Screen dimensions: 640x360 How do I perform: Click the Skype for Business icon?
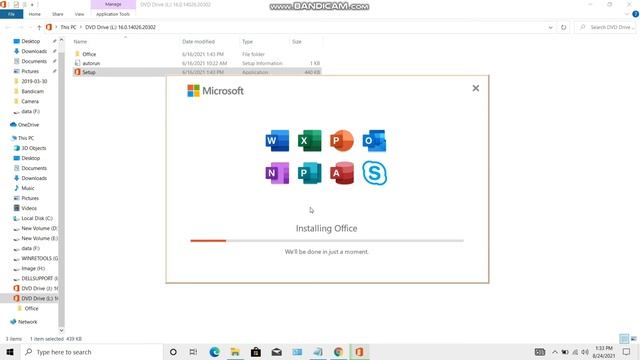tap(374, 173)
